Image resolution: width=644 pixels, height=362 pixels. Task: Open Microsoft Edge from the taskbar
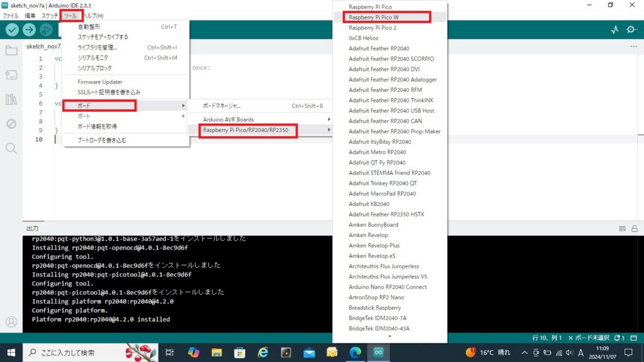tap(355, 353)
